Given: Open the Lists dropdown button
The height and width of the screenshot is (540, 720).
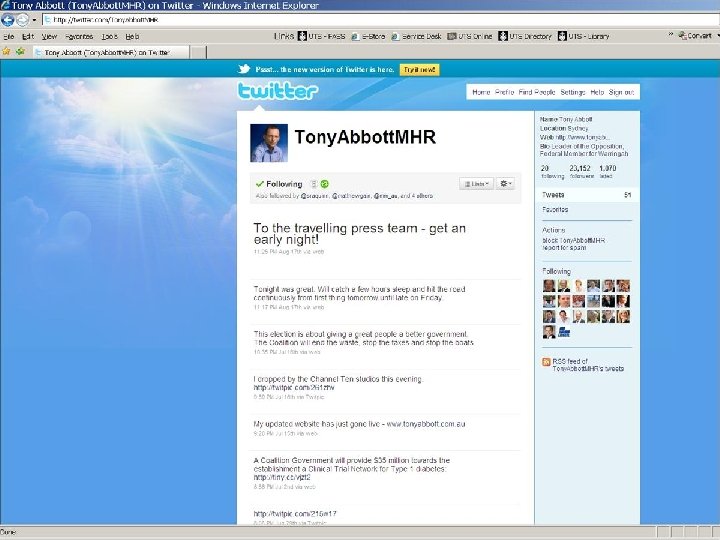Looking at the screenshot, I should [476, 184].
